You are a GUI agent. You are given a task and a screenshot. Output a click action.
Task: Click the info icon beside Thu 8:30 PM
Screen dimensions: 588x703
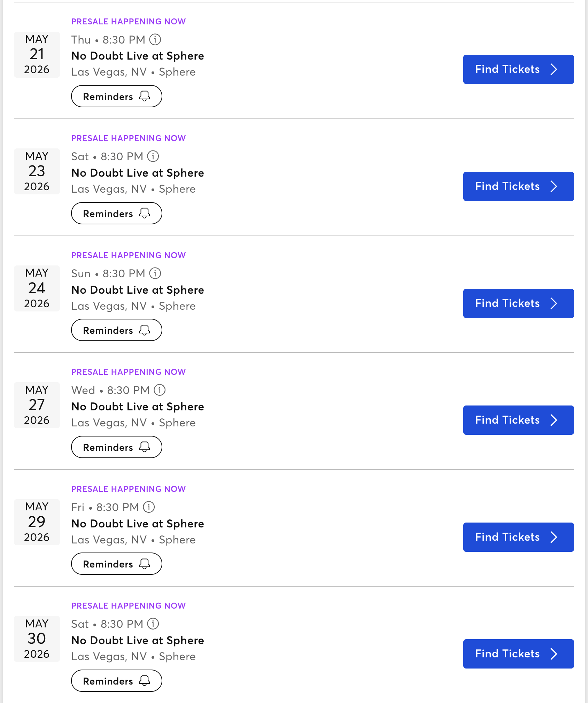click(x=155, y=40)
